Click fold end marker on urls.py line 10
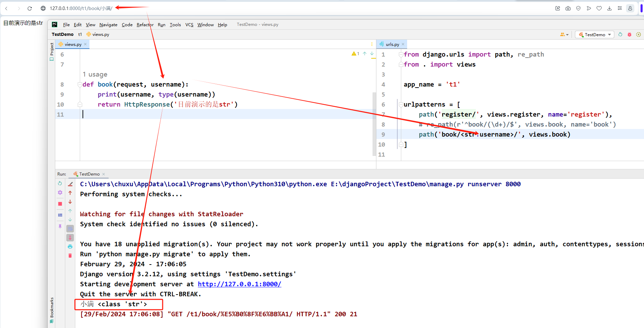The width and height of the screenshot is (644, 328). 401,144
